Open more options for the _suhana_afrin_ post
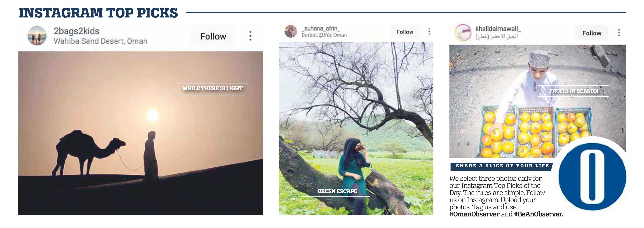The width and height of the screenshot is (644, 228). tap(429, 31)
